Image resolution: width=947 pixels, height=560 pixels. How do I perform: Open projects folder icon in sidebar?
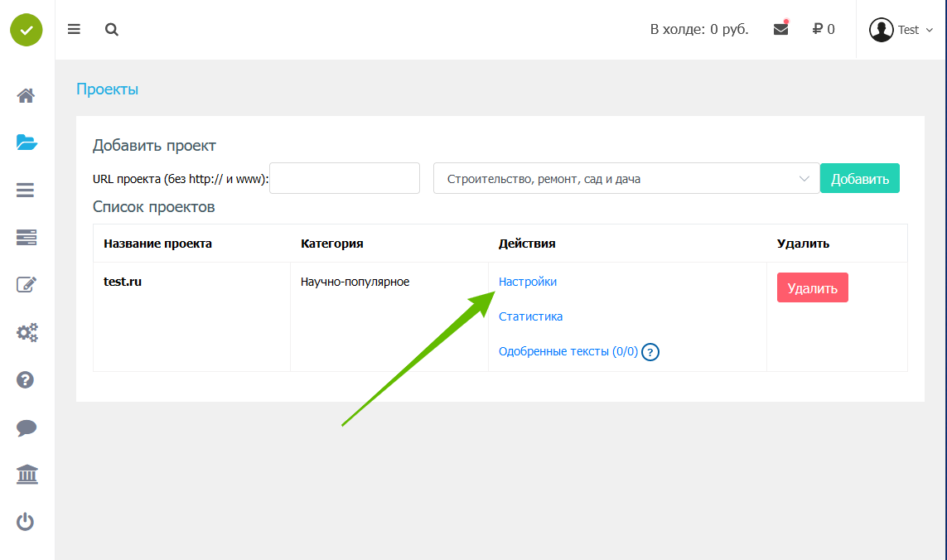[x=27, y=142]
